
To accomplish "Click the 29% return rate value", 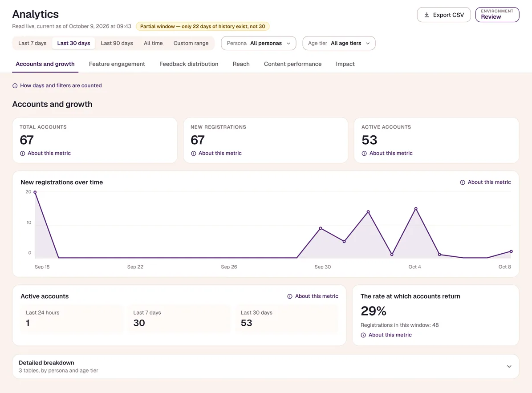I will point(373,311).
